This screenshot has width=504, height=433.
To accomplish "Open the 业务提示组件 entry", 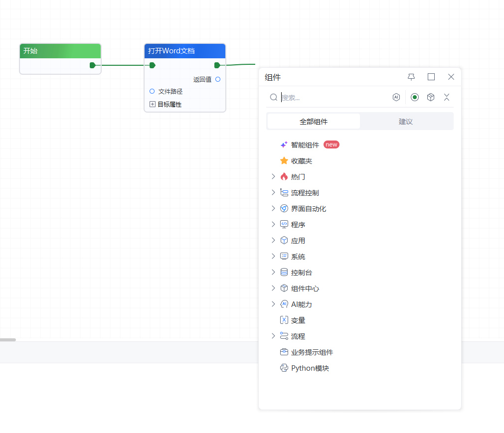I will (312, 352).
